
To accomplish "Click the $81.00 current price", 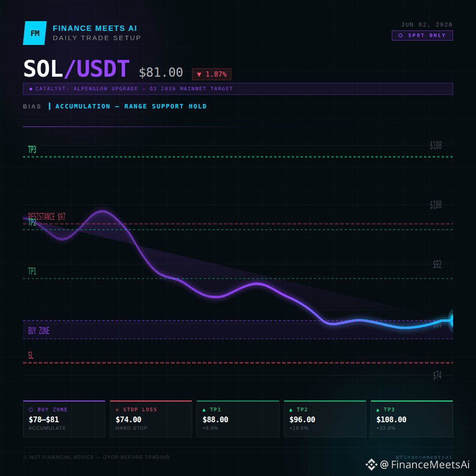I will tap(161, 72).
